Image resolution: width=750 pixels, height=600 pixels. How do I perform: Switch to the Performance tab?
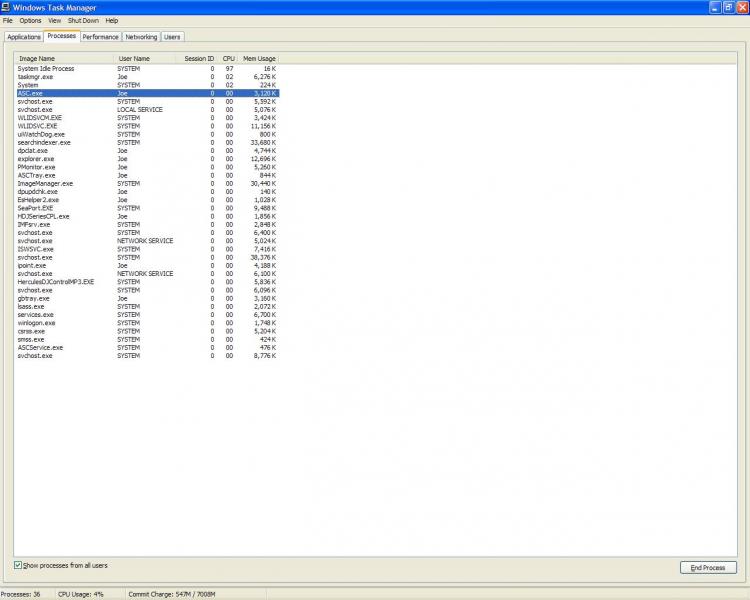tap(100, 37)
